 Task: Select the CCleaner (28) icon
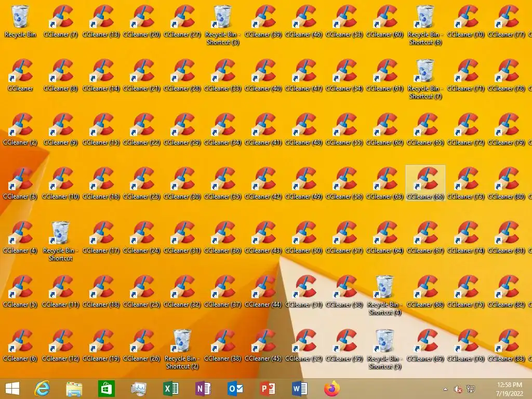click(x=182, y=75)
